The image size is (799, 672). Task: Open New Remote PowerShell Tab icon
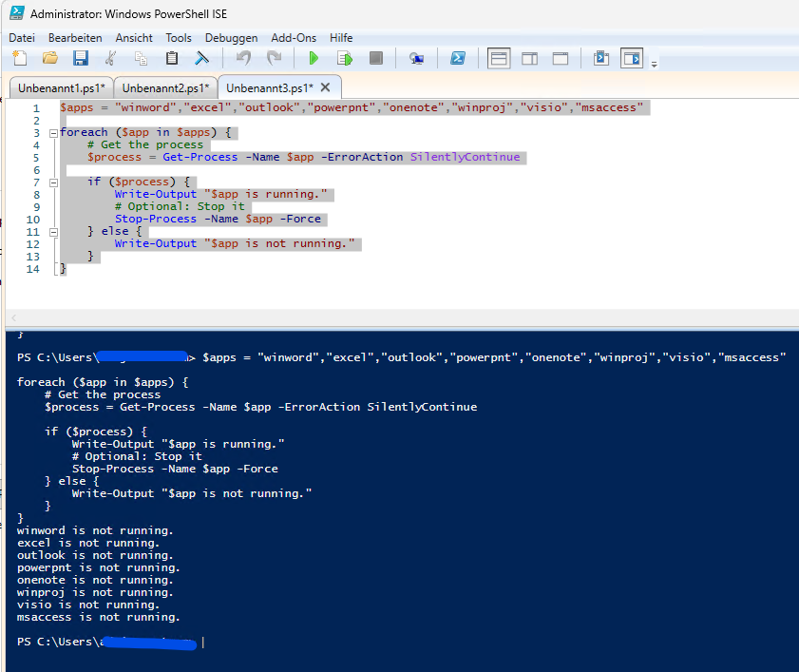[417, 59]
